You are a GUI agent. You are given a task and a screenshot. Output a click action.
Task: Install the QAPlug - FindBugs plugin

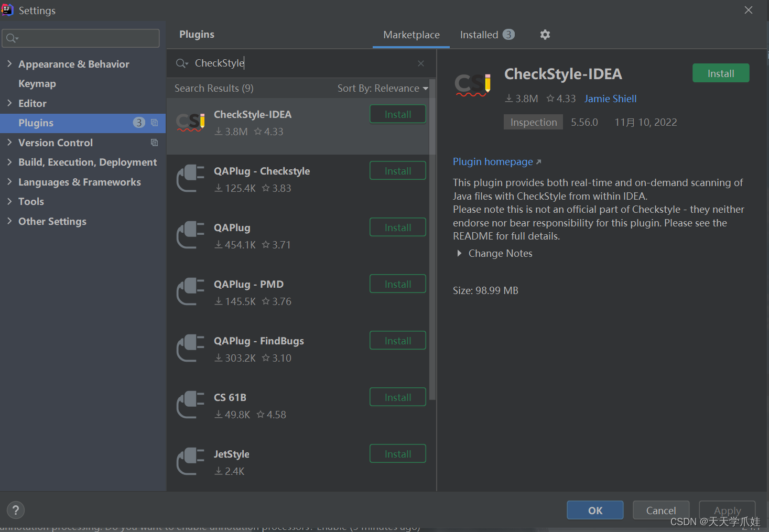click(x=398, y=341)
